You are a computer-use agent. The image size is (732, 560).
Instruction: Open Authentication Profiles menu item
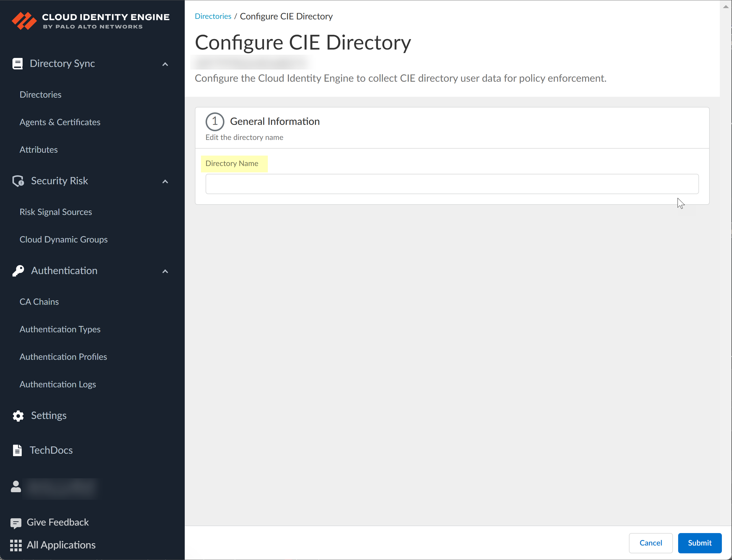coord(63,357)
